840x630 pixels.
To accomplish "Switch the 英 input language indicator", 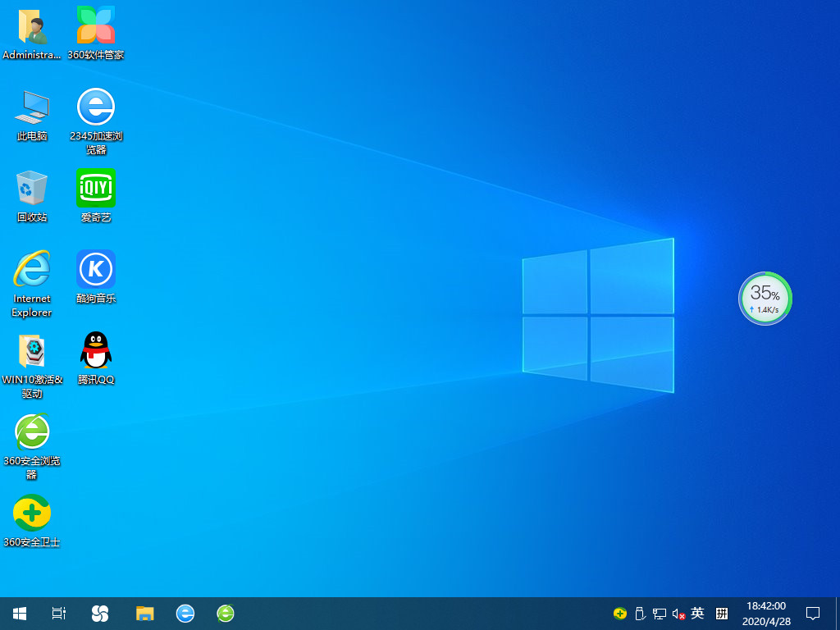I will tap(697, 613).
